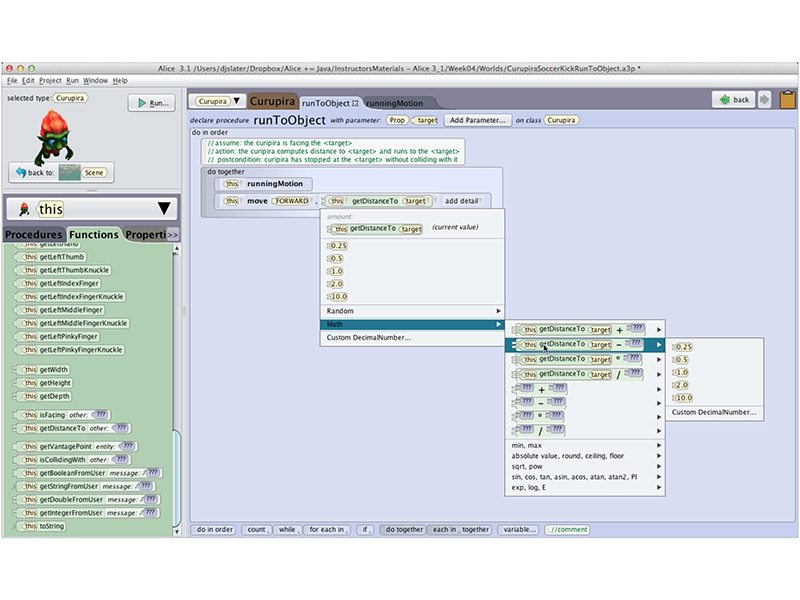Screen dimensions: 800x600
Task: Choose 2.0 in the subtraction submenu
Action: [x=681, y=385]
